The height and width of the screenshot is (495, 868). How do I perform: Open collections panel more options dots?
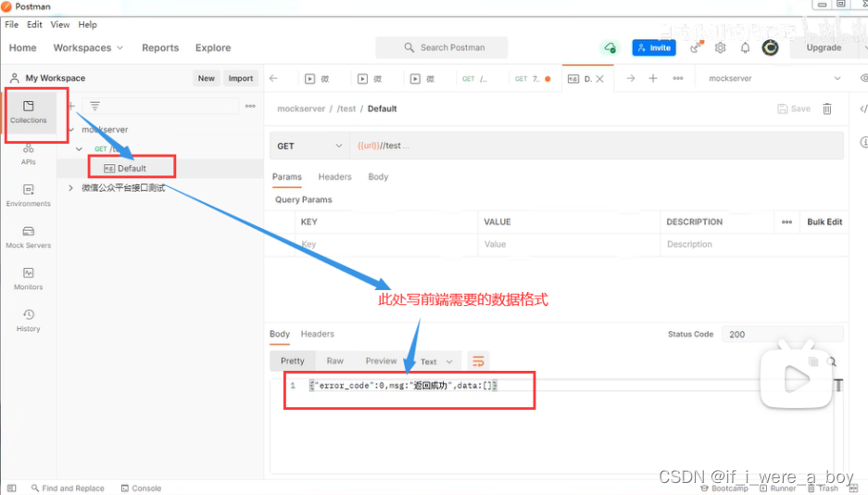pos(250,106)
